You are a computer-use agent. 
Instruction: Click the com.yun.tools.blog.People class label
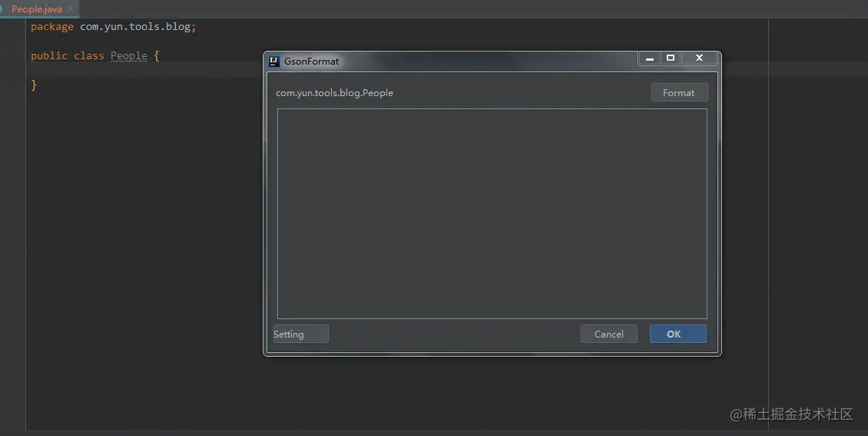point(334,93)
